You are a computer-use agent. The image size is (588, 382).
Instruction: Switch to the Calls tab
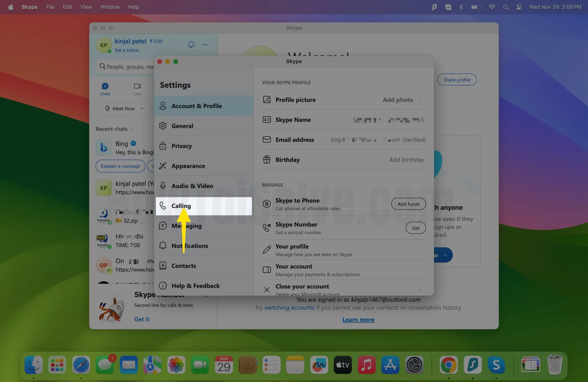137,89
